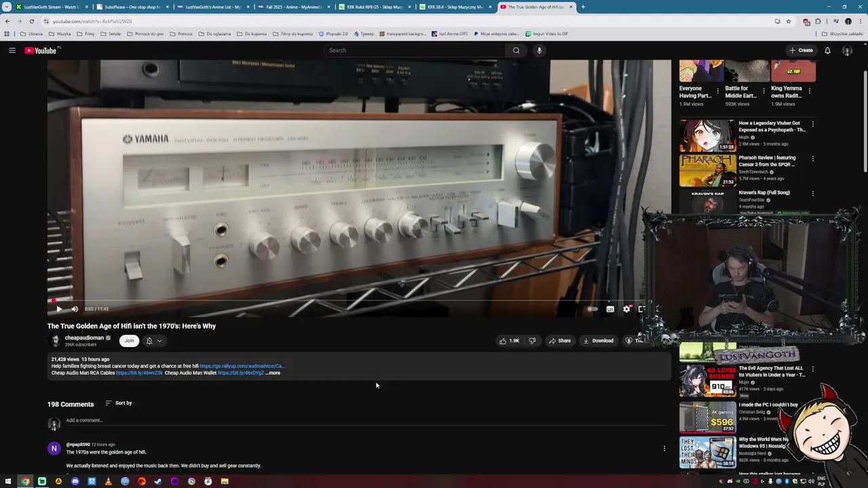
Task: Click the search magnifier button
Action: 516,50
